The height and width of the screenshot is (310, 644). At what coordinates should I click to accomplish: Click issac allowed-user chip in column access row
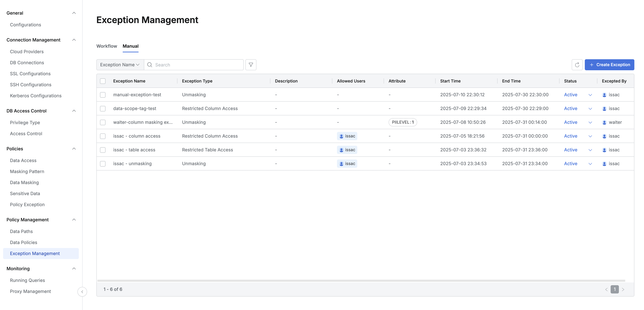[347, 136]
